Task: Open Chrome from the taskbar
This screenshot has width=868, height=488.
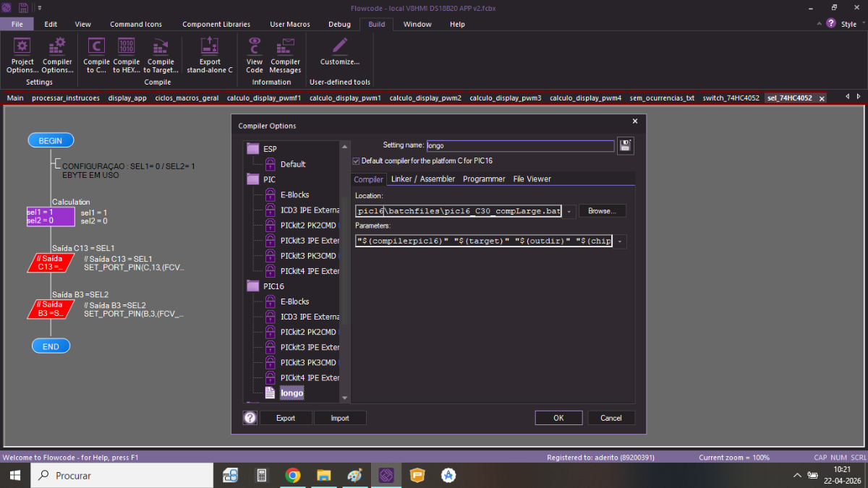Action: click(x=293, y=475)
